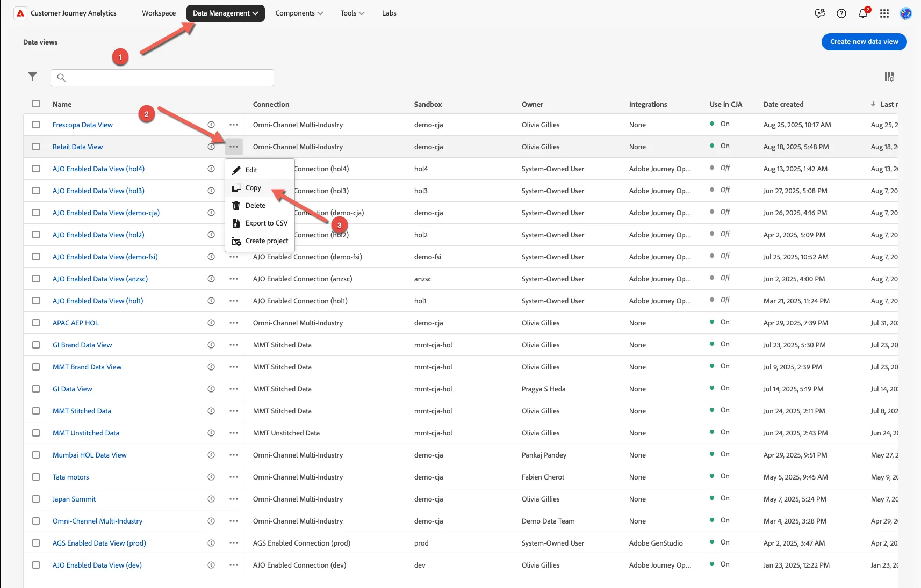The image size is (921, 588).
Task: Open the GI Brand Data View link
Action: tap(82, 345)
